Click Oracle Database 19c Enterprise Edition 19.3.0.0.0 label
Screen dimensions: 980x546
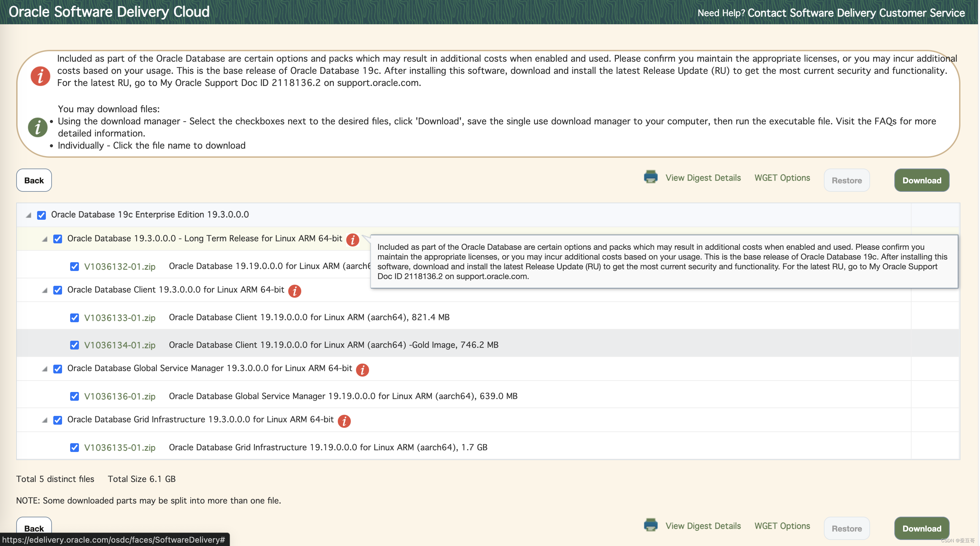(x=150, y=214)
